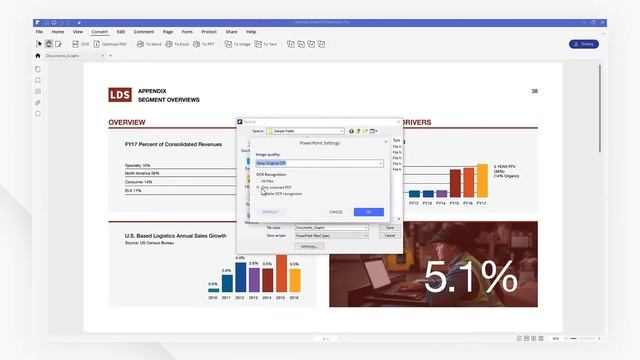
Task: Switch to the Comment tab
Action: pos(144,32)
